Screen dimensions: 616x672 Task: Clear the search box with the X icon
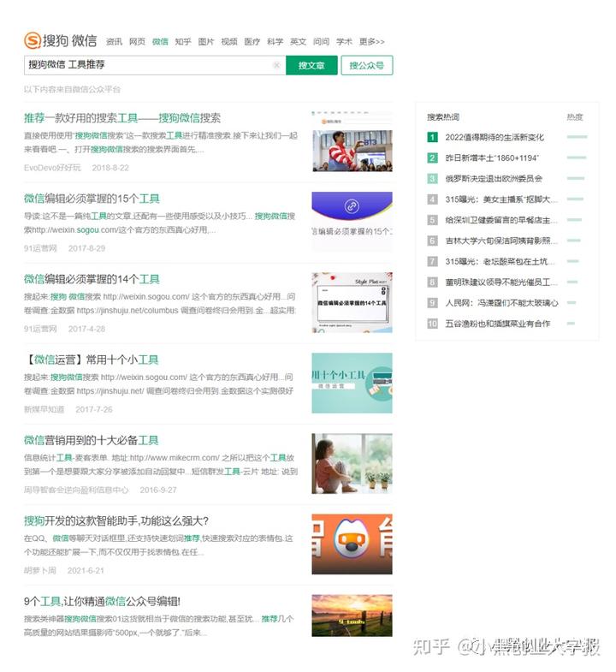(276, 65)
